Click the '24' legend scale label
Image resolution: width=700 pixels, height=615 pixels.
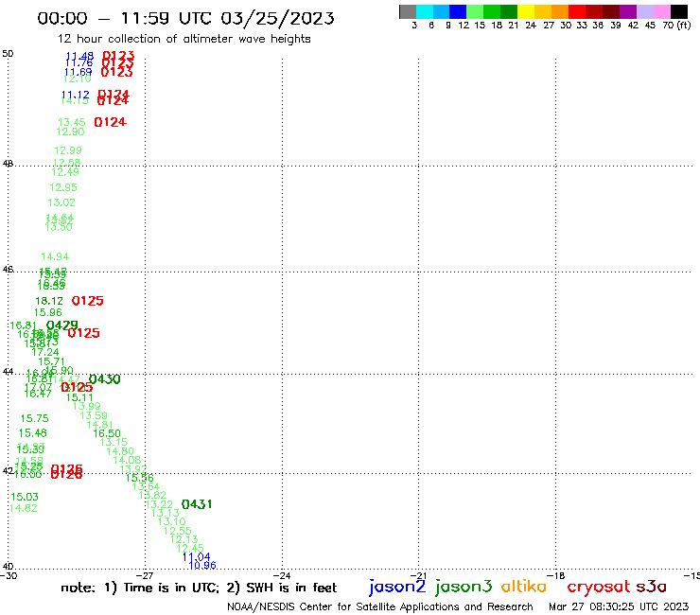531,26
